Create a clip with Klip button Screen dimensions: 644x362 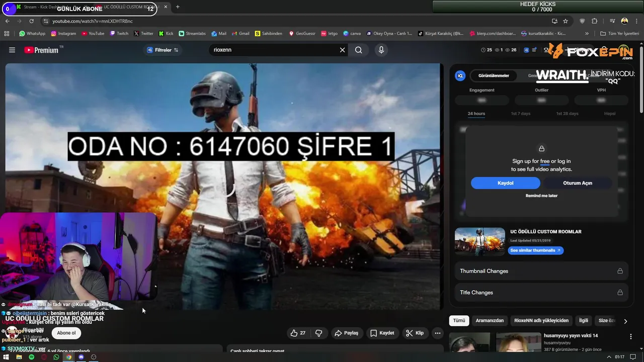point(415,333)
